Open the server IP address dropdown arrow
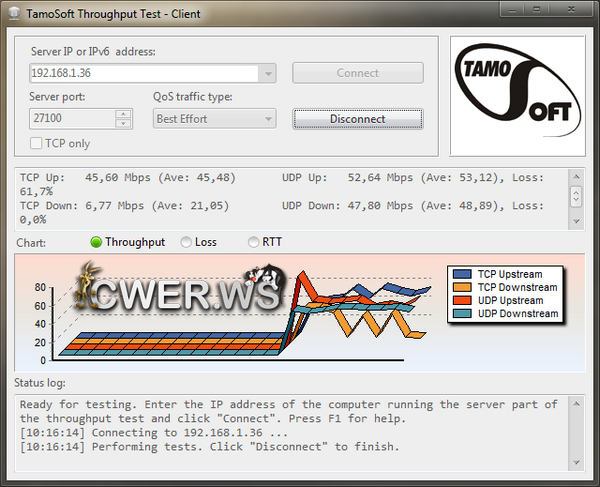600x487 pixels. point(268,73)
